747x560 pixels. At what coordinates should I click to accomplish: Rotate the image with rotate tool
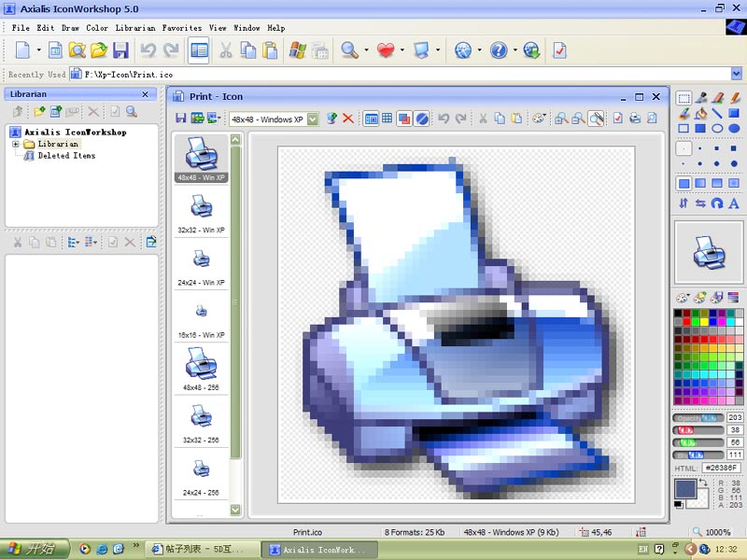pos(717,203)
